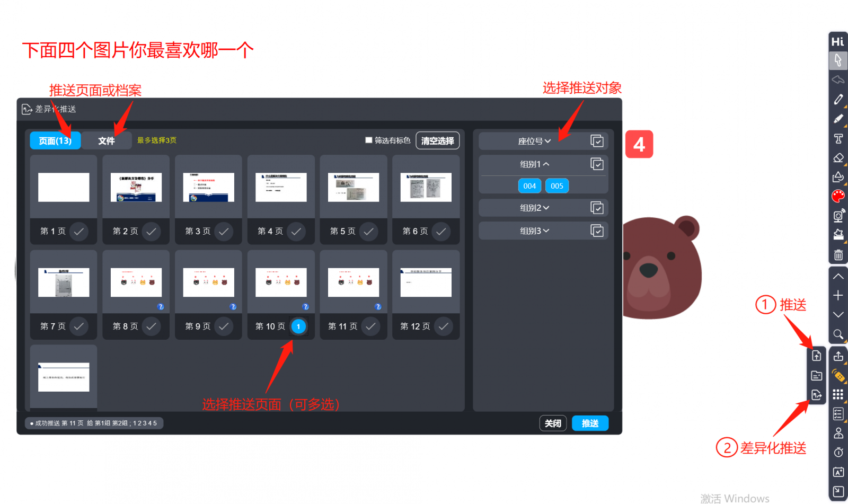Click the blue 推送 button
848x504 pixels.
[x=590, y=423]
